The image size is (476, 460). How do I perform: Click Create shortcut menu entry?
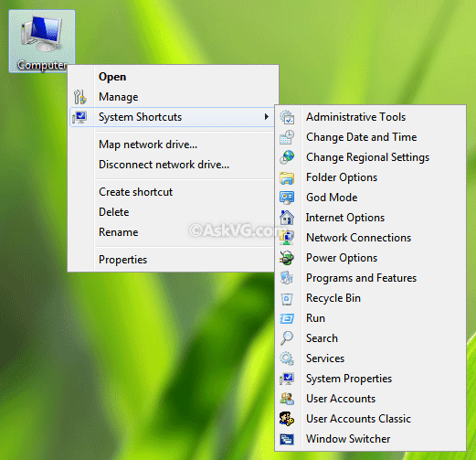pos(173,192)
